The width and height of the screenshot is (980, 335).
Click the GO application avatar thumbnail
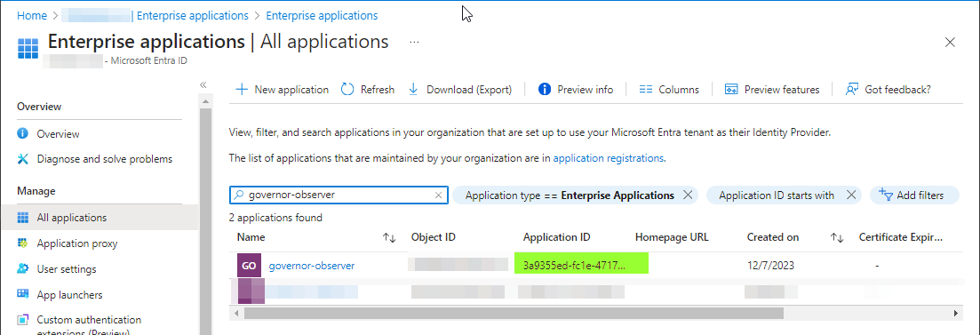[249, 266]
